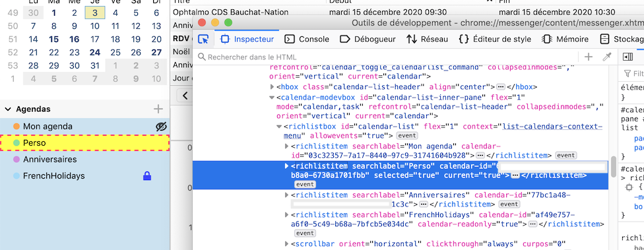The image size is (644, 250).
Task: Select day 24 in the mini calendar
Action: click(95, 53)
